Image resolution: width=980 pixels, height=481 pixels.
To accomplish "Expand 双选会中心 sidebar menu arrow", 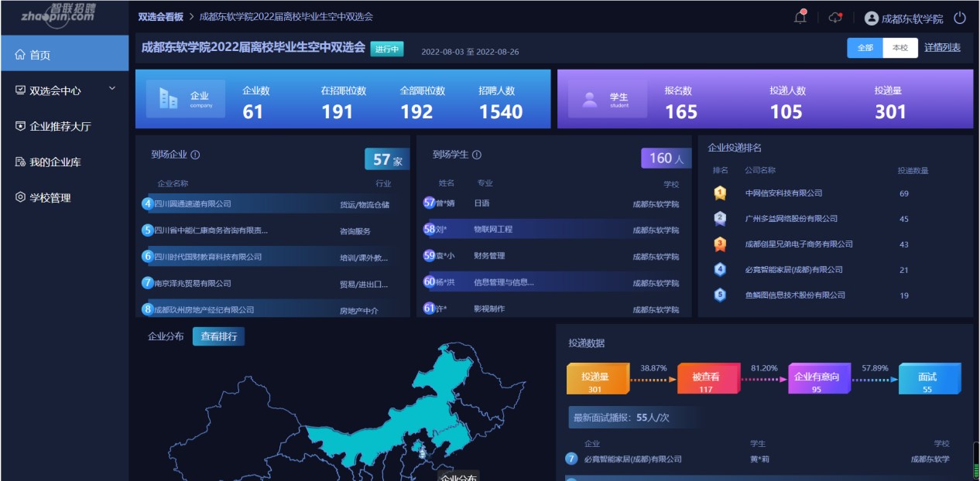I will pyautogui.click(x=112, y=89).
